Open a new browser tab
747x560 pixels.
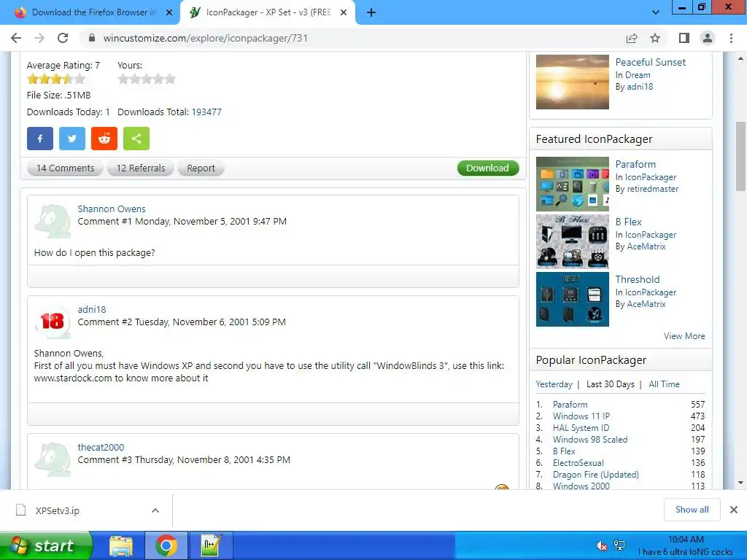pyautogui.click(x=371, y=12)
